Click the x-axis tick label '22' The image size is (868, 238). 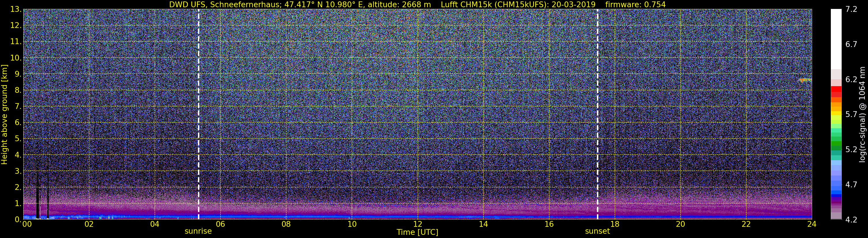[746, 224]
